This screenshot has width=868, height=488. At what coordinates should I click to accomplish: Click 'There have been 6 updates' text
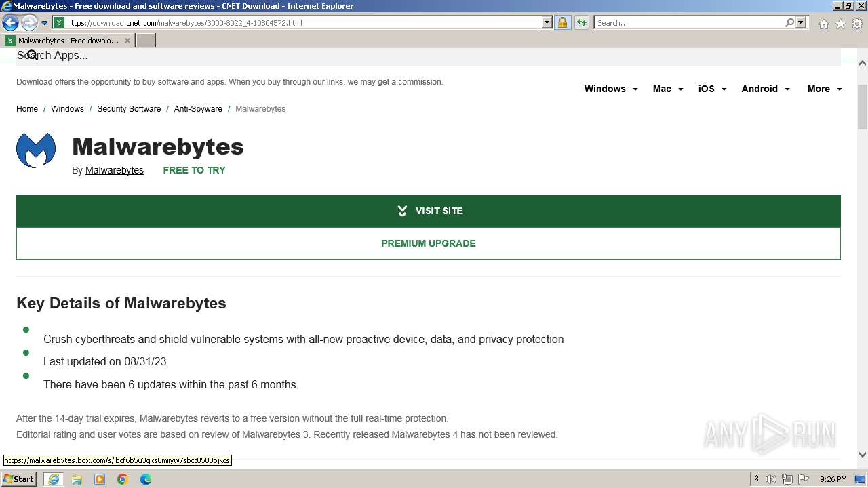pyautogui.click(x=170, y=384)
